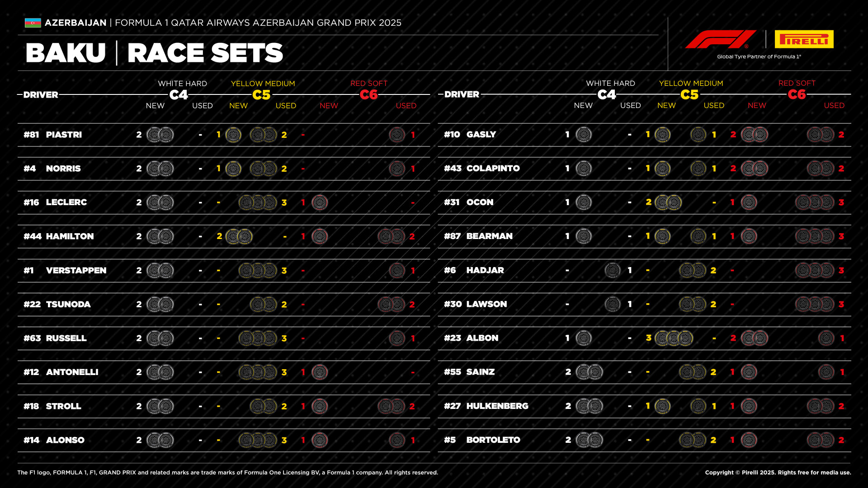This screenshot has width=868, height=488.
Task: Click the Pirelli 2025 copyright notice
Action: click(x=778, y=472)
